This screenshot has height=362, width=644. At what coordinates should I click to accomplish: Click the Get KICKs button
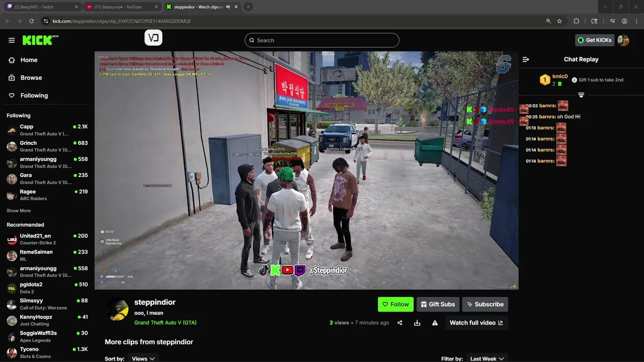[595, 40]
